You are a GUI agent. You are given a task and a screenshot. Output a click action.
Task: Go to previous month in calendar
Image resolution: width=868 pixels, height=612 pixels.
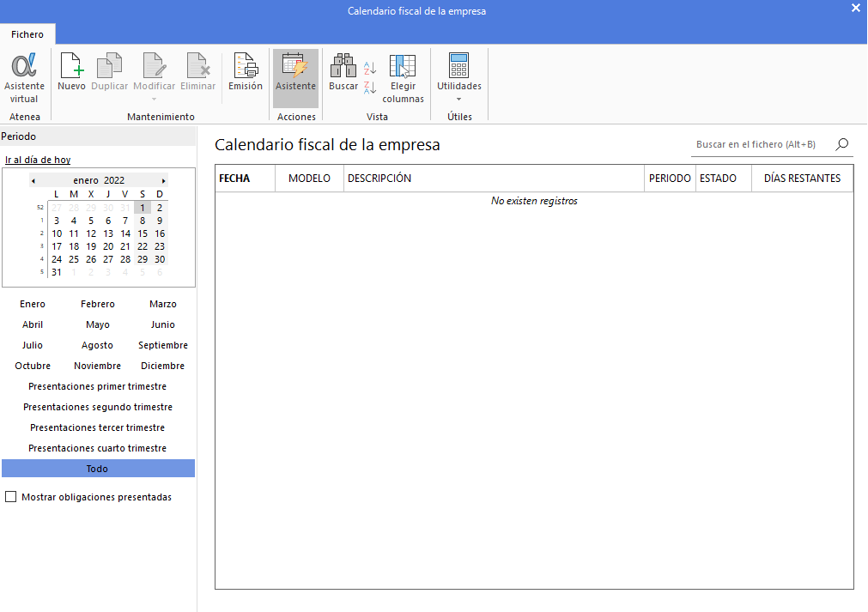33,181
